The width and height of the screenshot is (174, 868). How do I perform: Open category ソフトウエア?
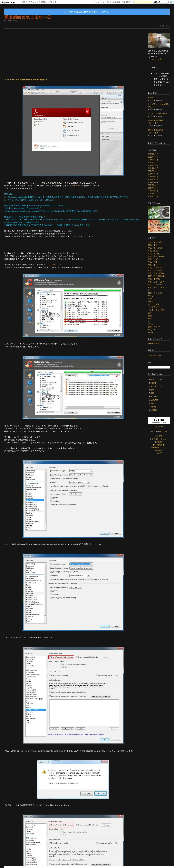pos(153,307)
